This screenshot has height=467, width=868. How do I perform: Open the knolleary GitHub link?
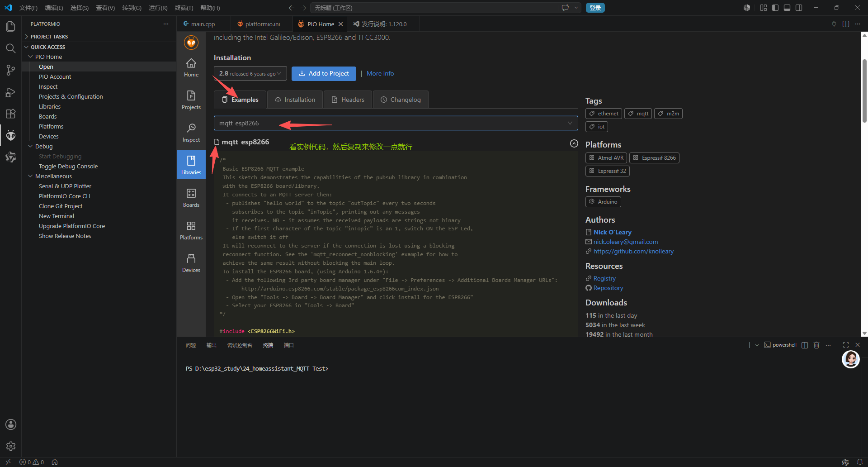pyautogui.click(x=633, y=251)
